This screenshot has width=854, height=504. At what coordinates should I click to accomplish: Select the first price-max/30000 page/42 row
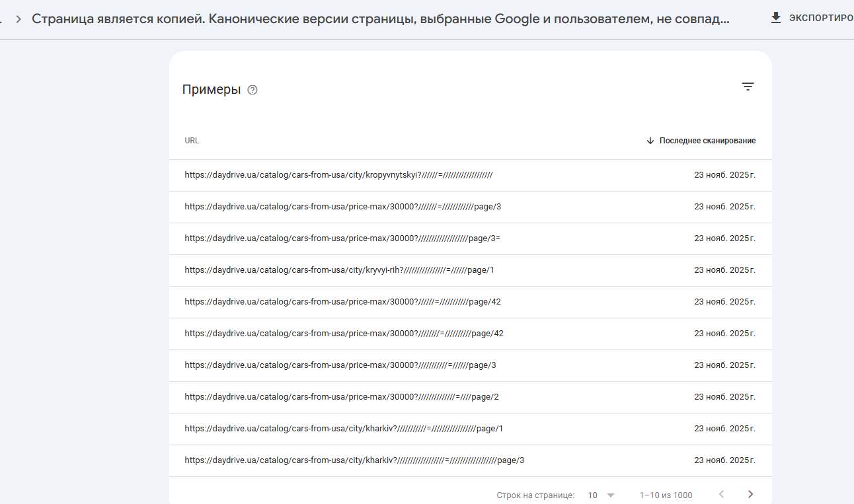pos(342,302)
